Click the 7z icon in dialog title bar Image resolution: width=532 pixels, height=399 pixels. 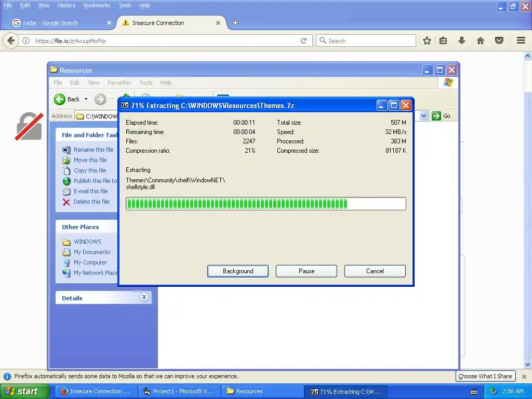125,105
